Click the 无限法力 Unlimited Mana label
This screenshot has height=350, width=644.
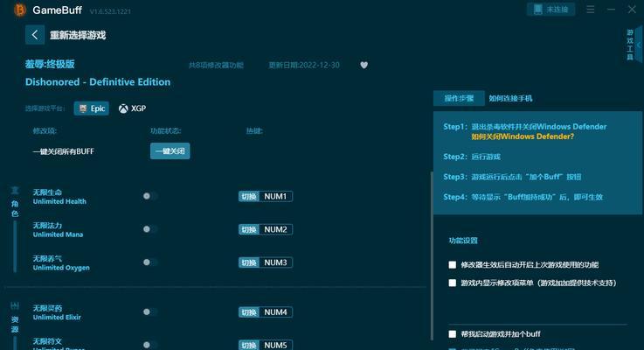58,229
